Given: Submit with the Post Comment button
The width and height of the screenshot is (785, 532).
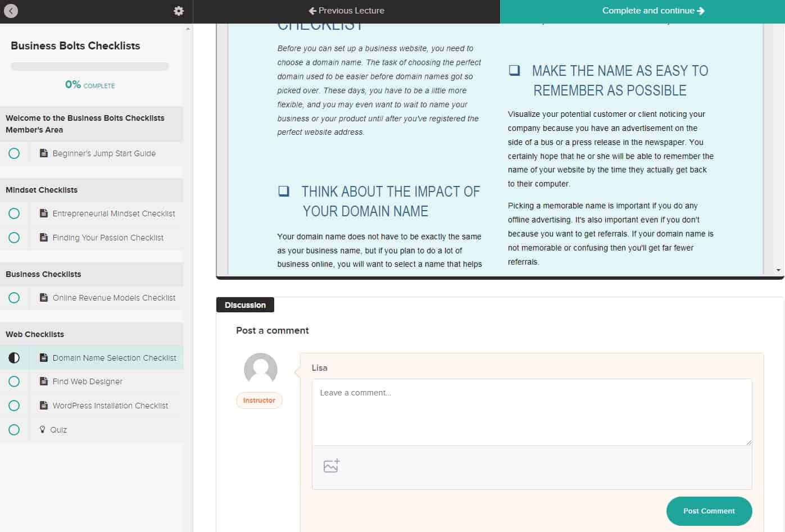Looking at the screenshot, I should 709,511.
